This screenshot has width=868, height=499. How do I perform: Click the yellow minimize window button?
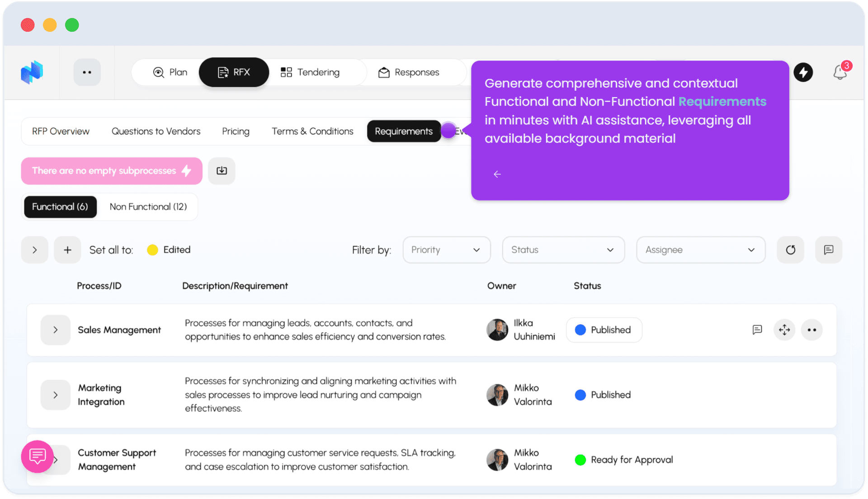pyautogui.click(x=50, y=25)
